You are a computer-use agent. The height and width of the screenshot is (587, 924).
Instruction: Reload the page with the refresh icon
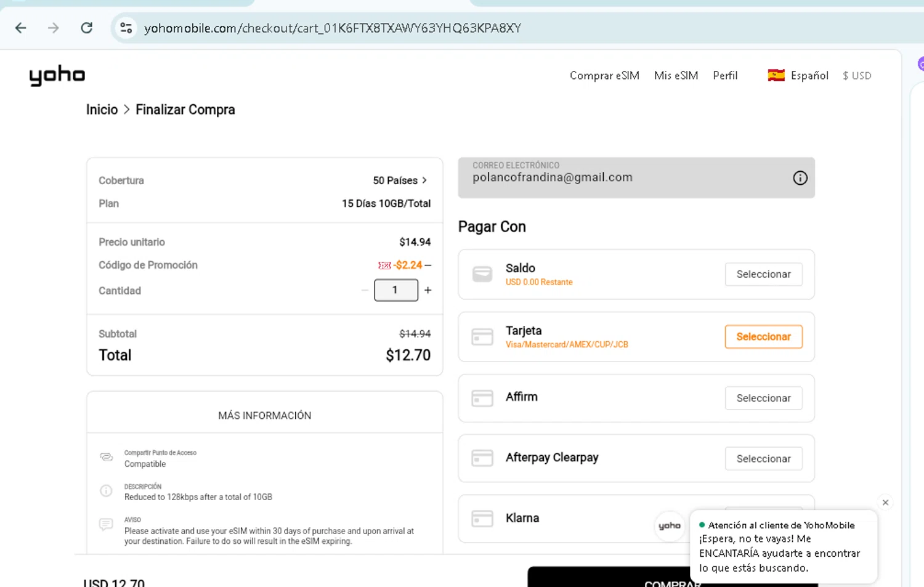[x=87, y=28]
